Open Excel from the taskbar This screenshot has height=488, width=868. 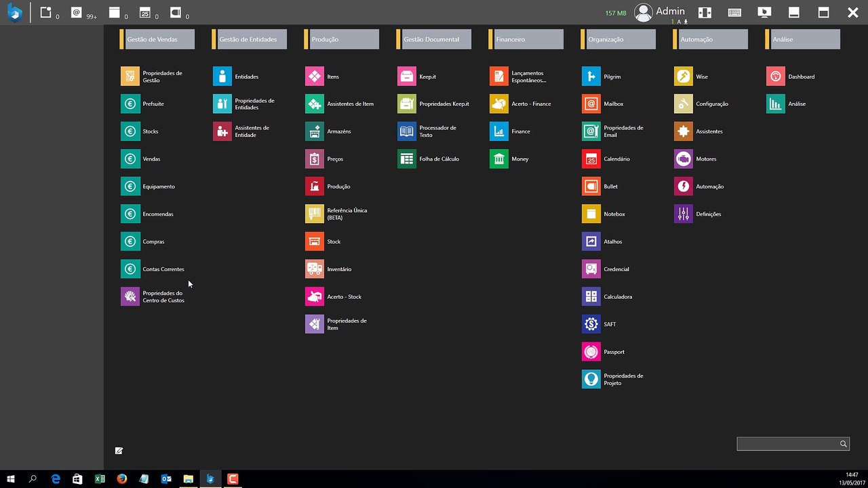tap(100, 479)
